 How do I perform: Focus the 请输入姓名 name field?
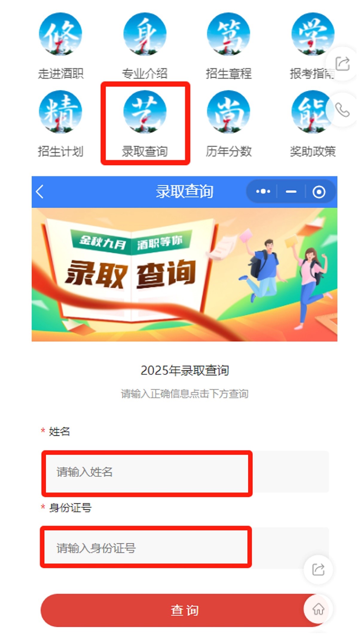[185, 472]
